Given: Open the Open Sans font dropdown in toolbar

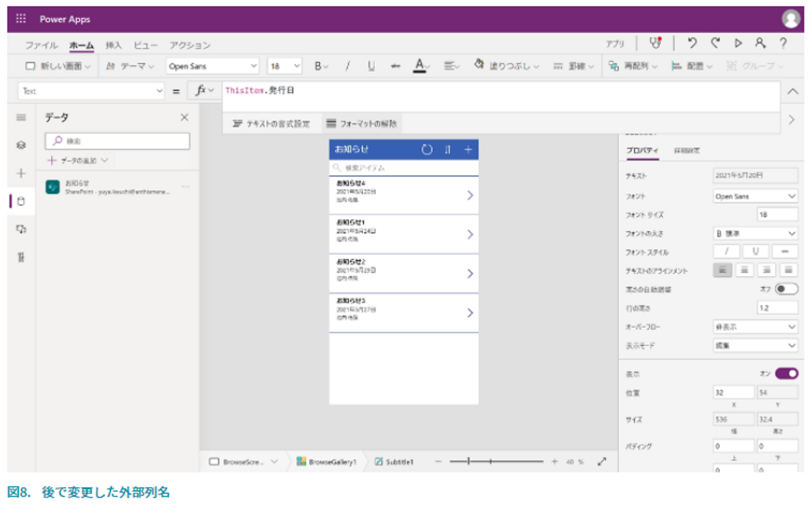Looking at the screenshot, I should tap(212, 66).
